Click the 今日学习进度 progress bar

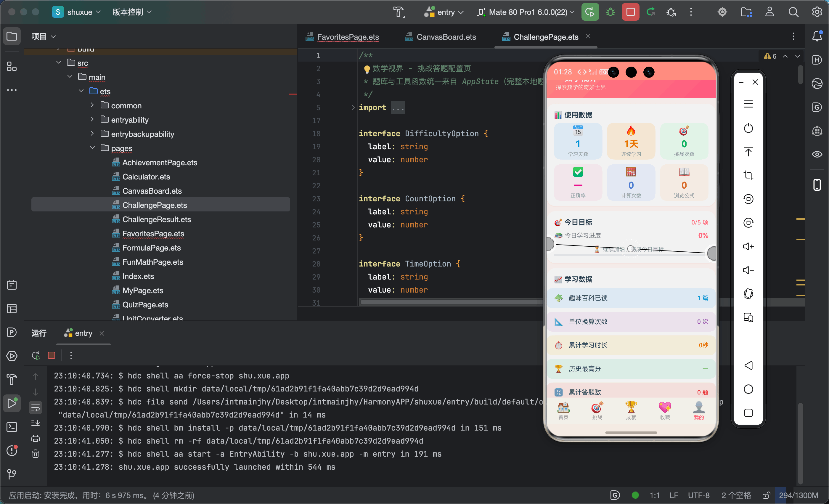tap(631, 255)
